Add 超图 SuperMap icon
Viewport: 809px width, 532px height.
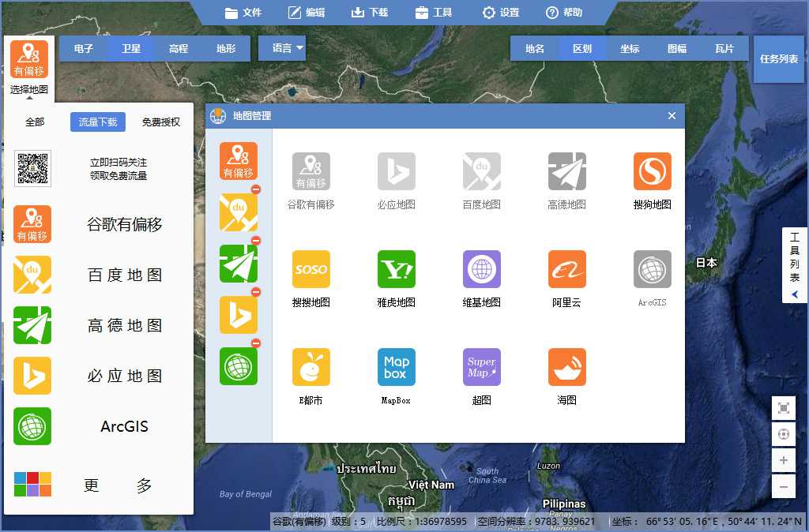point(482,367)
